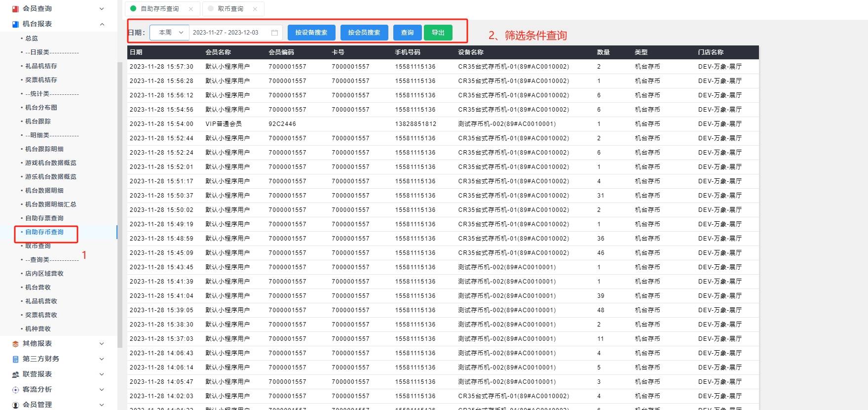Open the date range calendar icon

275,33
